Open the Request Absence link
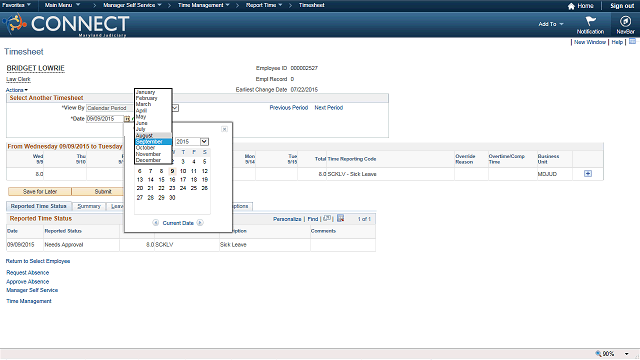This screenshot has height=360, width=640. (x=27, y=273)
